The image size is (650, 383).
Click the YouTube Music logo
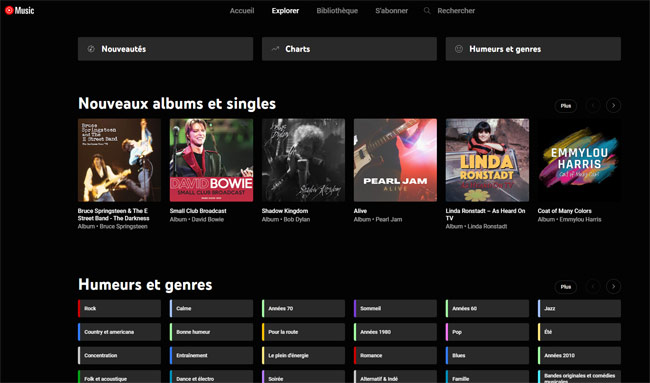[x=19, y=10]
